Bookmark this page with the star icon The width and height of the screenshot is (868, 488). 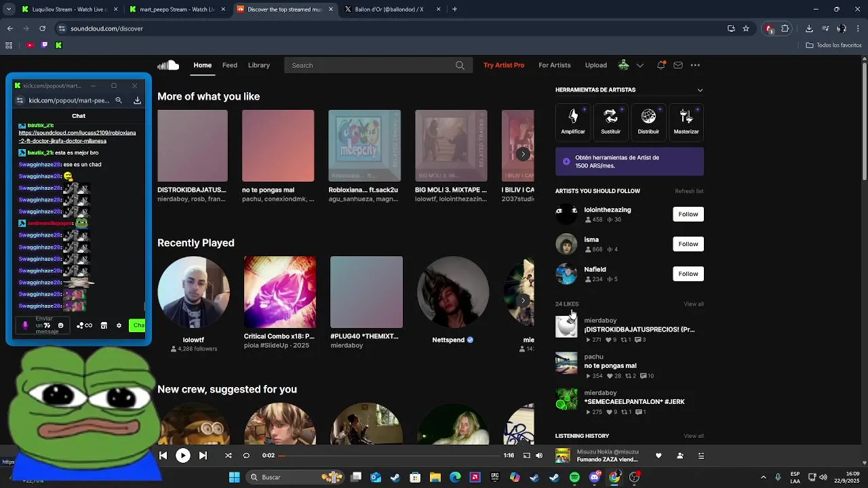746,28
